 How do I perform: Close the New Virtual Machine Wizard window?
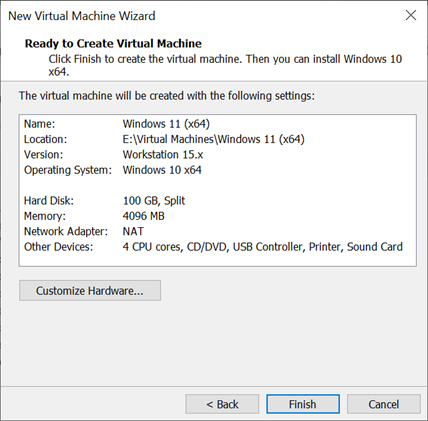click(x=411, y=15)
